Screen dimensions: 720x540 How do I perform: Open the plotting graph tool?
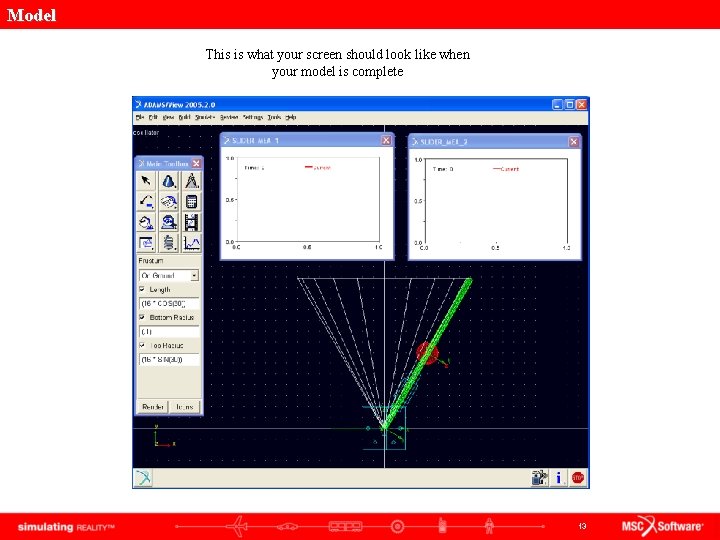(x=191, y=243)
